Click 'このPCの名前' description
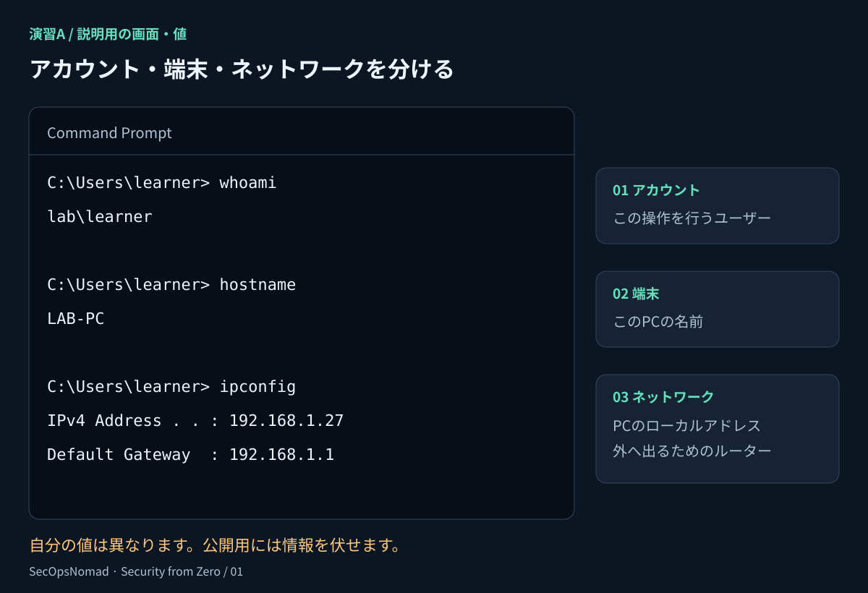868x593 pixels. (658, 321)
